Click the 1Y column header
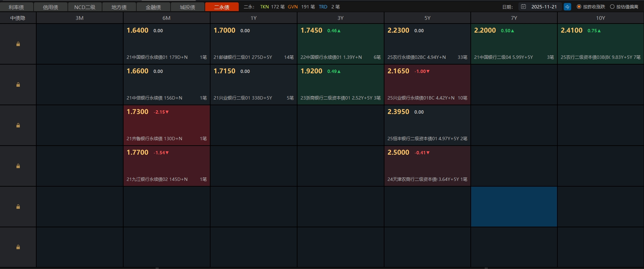This screenshot has width=644, height=269. (254, 18)
